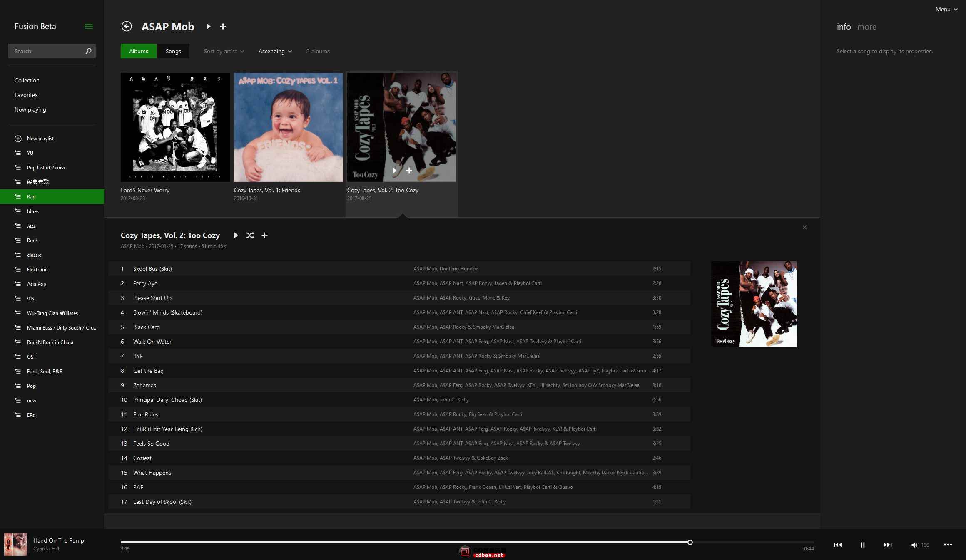This screenshot has width=966, height=560.
Task: Switch to the Albums tab
Action: [139, 51]
